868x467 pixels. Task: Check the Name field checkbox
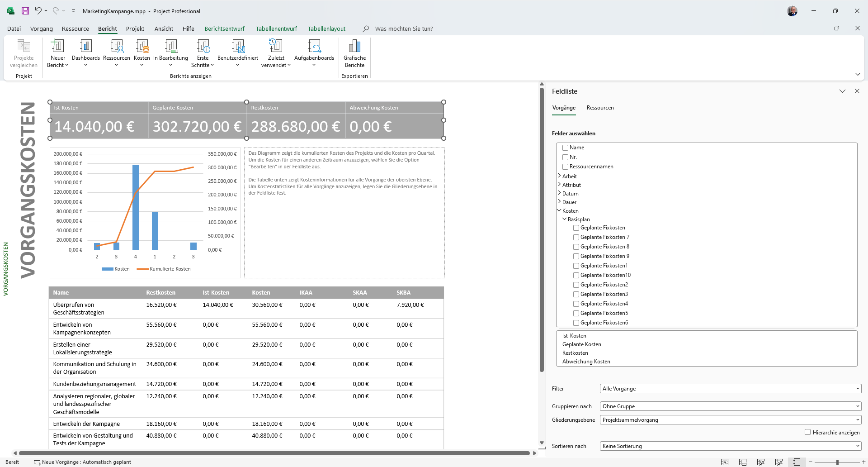coord(565,148)
